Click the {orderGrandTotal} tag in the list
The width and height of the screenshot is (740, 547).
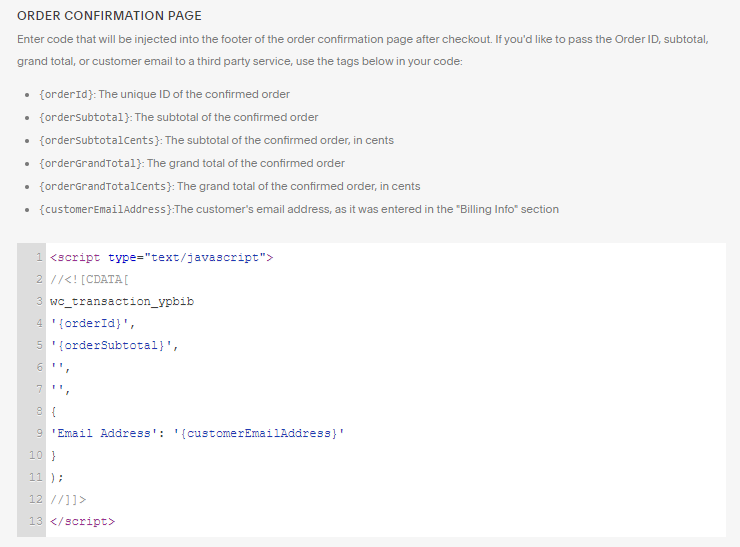click(x=91, y=163)
